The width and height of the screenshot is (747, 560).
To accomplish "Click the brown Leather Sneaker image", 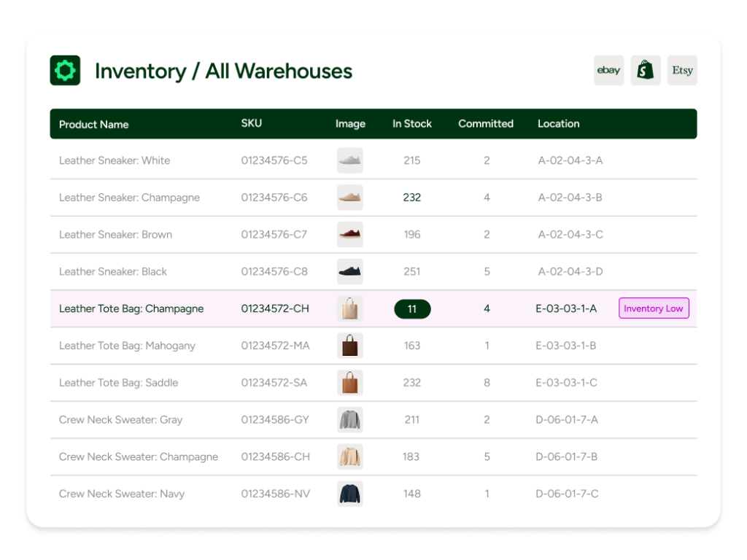I will 350,235.
